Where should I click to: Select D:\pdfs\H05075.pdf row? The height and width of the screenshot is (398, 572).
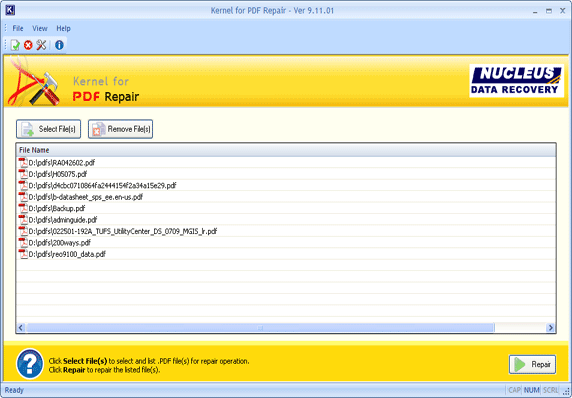(x=286, y=174)
